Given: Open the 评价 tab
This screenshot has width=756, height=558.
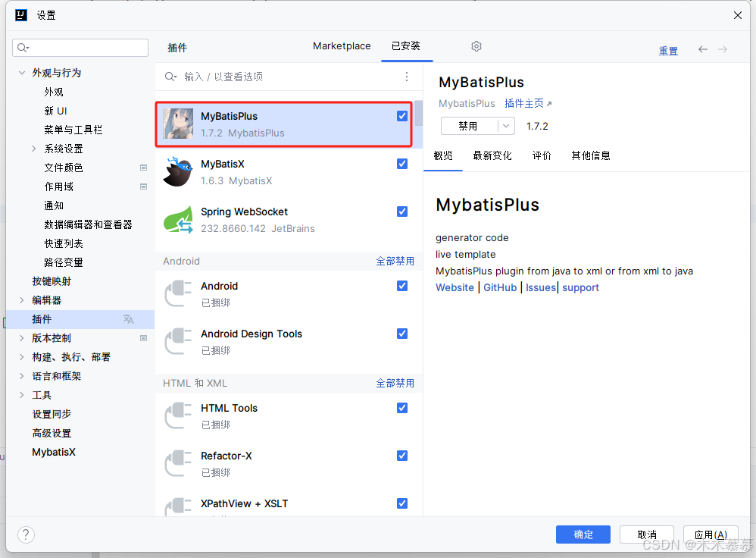Looking at the screenshot, I should pos(542,155).
